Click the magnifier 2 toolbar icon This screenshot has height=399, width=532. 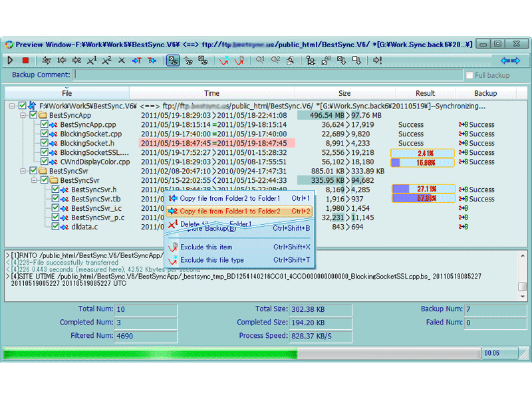coord(275,61)
